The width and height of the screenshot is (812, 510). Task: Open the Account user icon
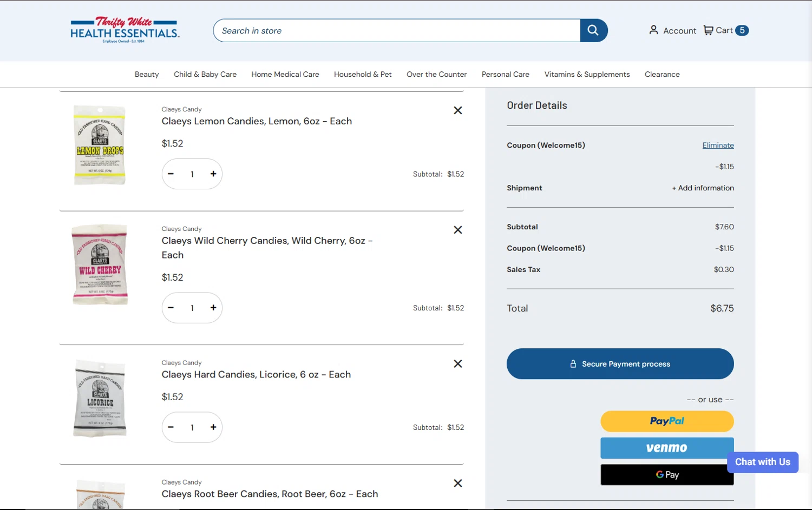pos(653,30)
